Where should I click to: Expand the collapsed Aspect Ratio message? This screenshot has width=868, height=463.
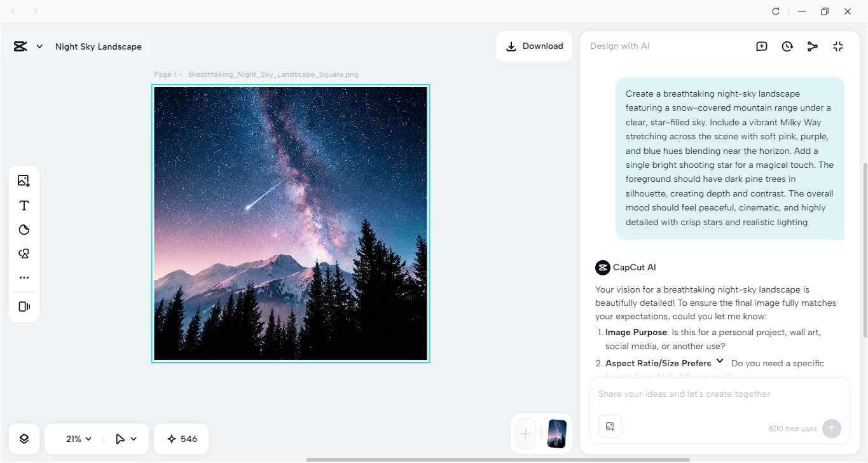click(x=719, y=360)
